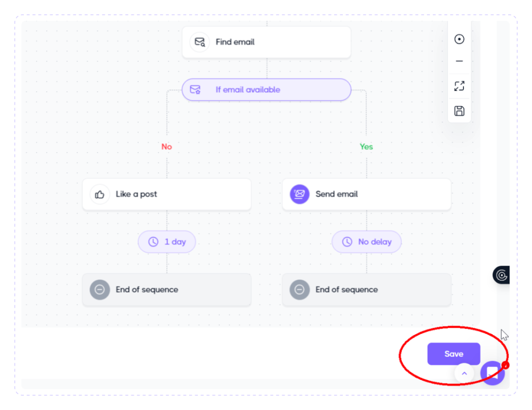Click the condition icon on If email available
Viewport: 532px width, 410px height.
[195, 89]
